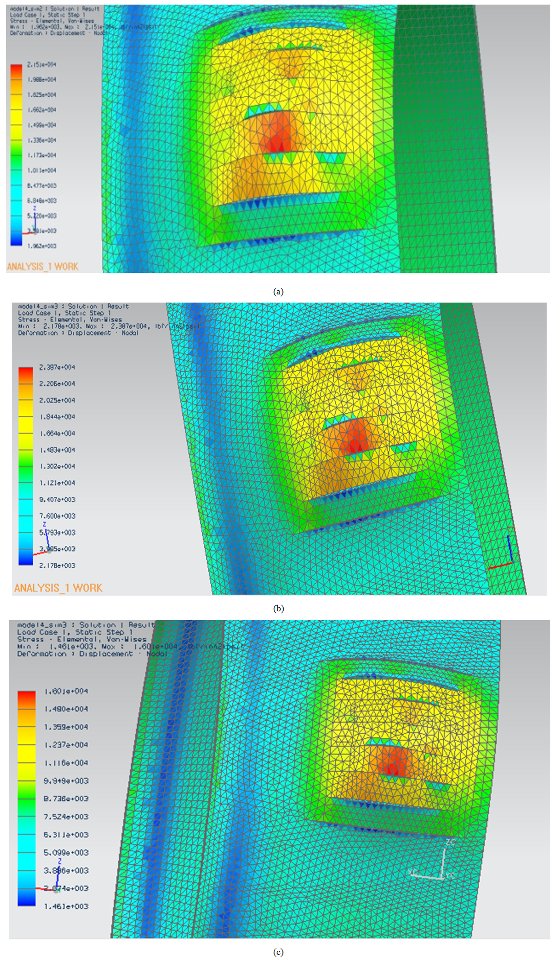Click the view triad icon in figure (a)
This screenshot has height=960, width=560.
(33, 224)
